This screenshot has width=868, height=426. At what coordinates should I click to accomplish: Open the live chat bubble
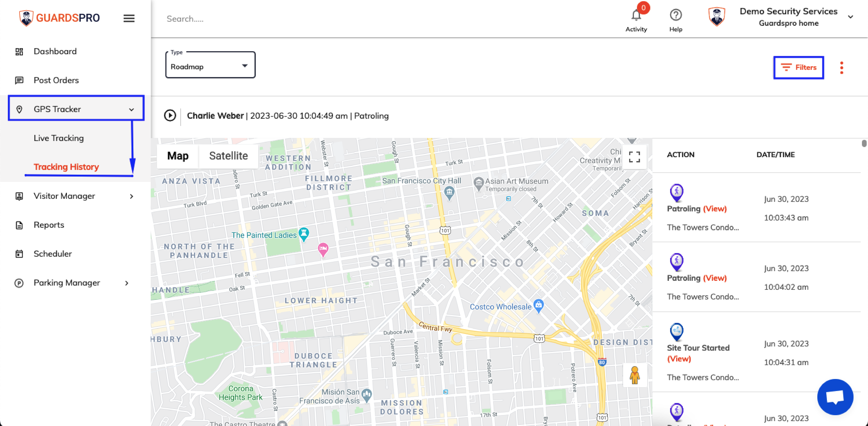click(x=835, y=397)
